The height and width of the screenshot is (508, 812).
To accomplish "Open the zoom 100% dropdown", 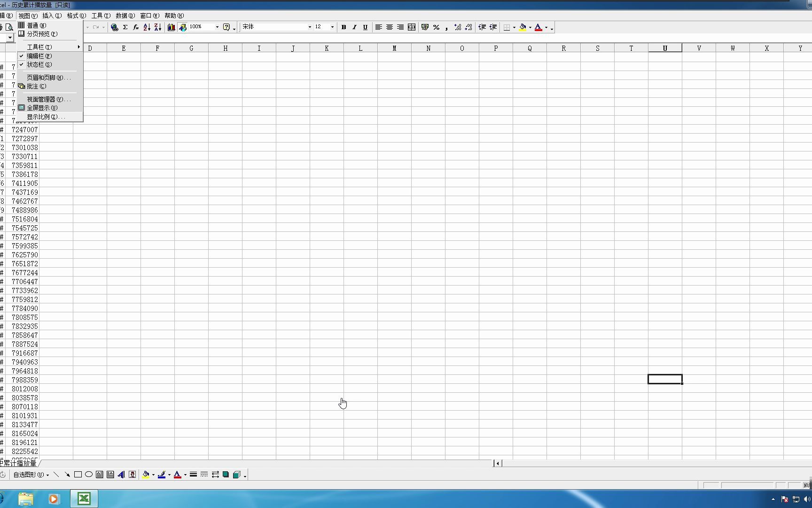I will click(x=217, y=27).
